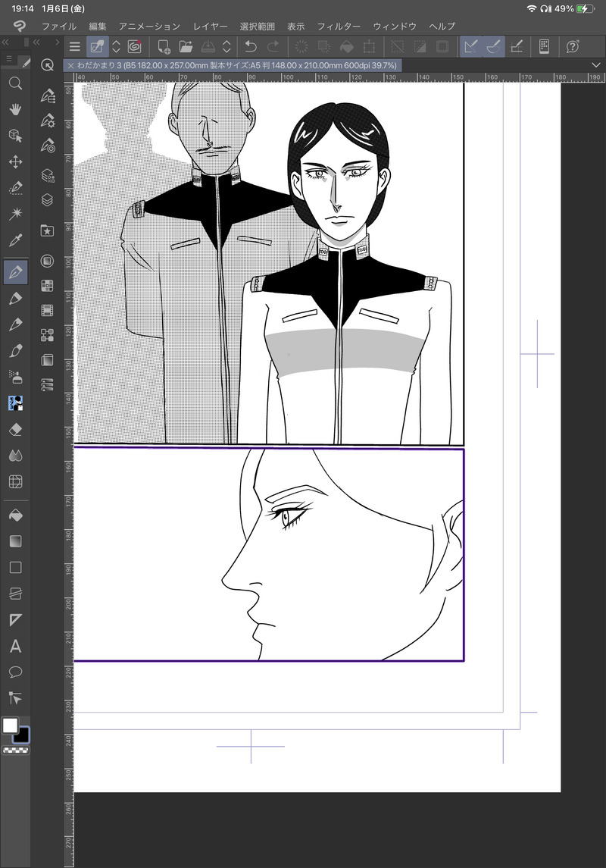Select the Figure rectangle tool

pyautogui.click(x=15, y=567)
